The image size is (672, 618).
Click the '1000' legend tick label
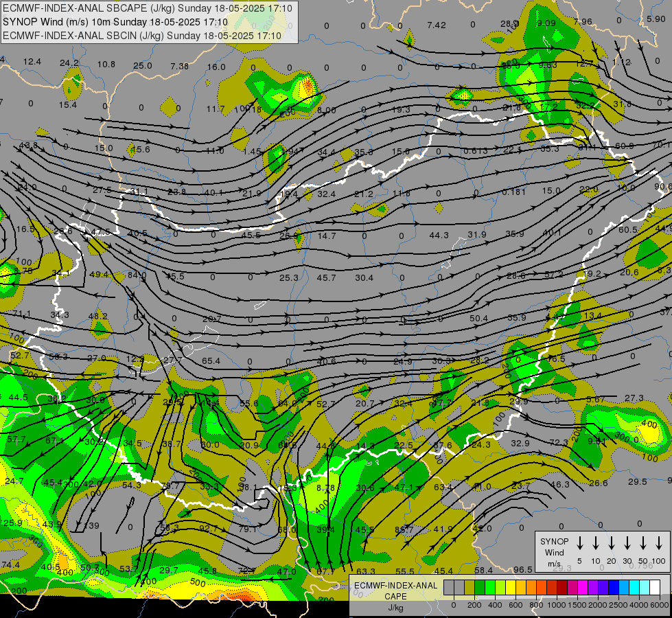click(556, 605)
